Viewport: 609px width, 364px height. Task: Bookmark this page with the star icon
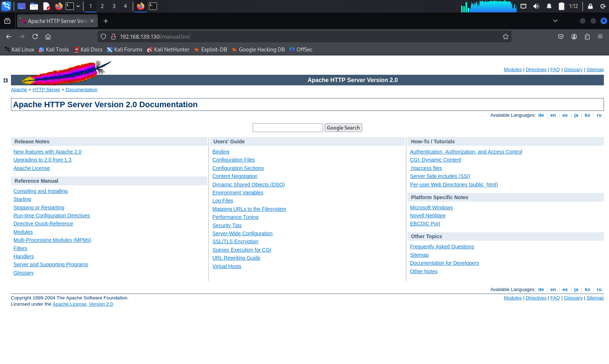506,36
